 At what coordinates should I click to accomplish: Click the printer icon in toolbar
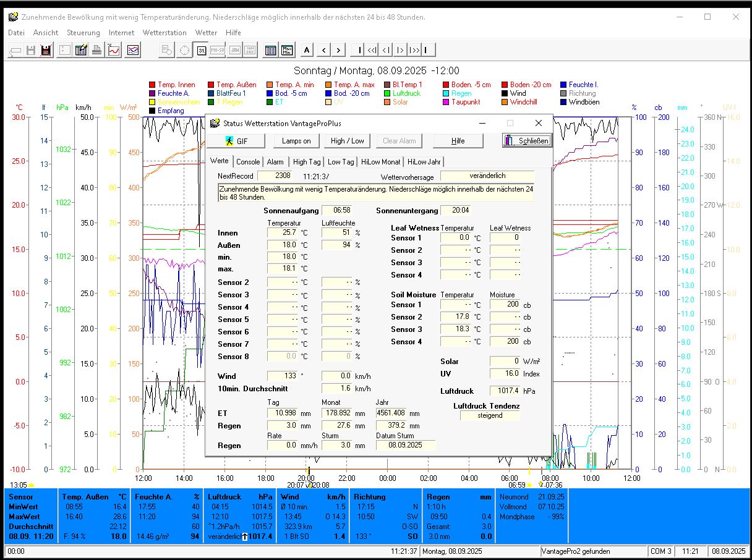(x=97, y=51)
